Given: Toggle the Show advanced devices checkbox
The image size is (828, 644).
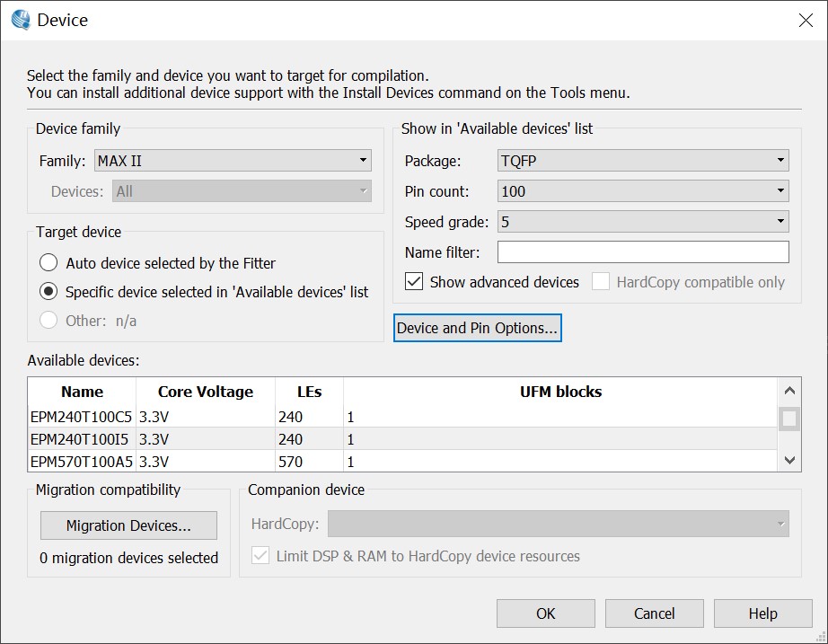Looking at the screenshot, I should click(414, 282).
